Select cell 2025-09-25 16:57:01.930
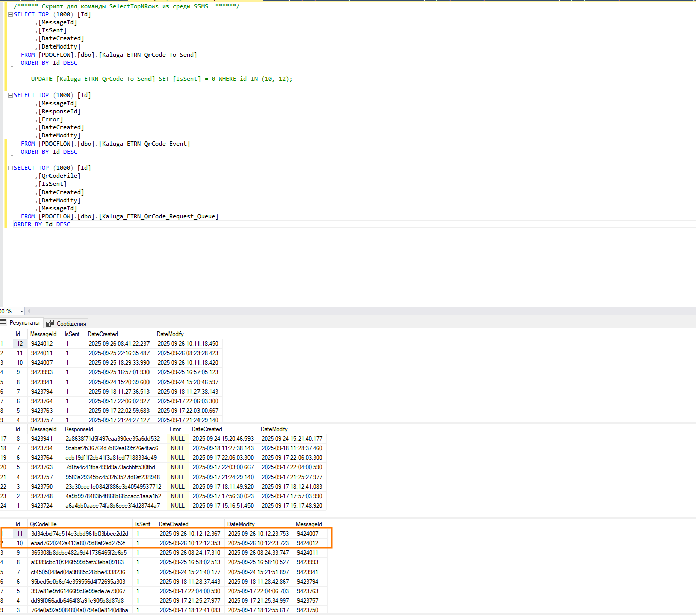The height and width of the screenshot is (616, 696). click(119, 372)
